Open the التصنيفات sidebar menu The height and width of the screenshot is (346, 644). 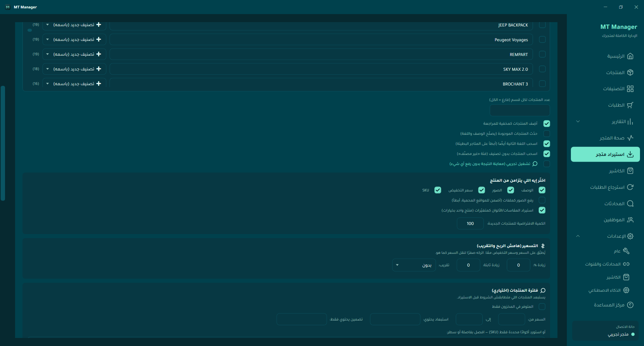[605, 89]
